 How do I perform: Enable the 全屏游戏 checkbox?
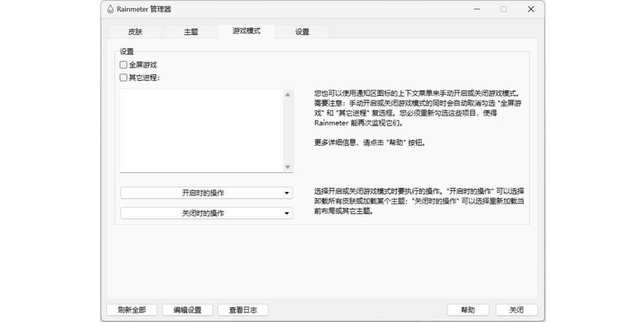(x=124, y=65)
